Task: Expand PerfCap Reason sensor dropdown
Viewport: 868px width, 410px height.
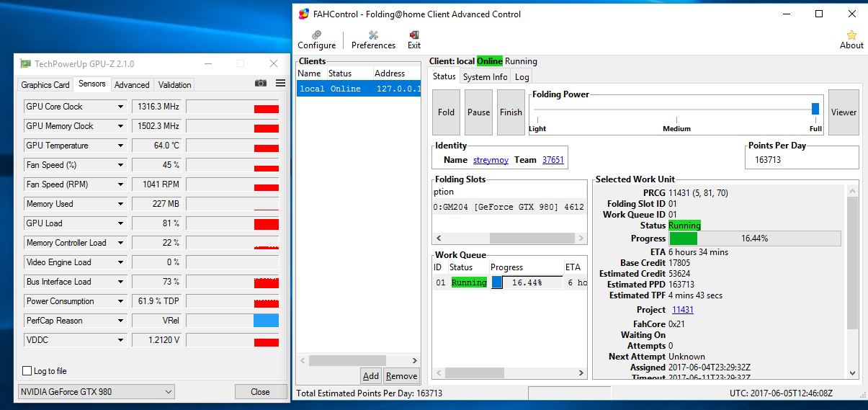Action: pos(120,321)
